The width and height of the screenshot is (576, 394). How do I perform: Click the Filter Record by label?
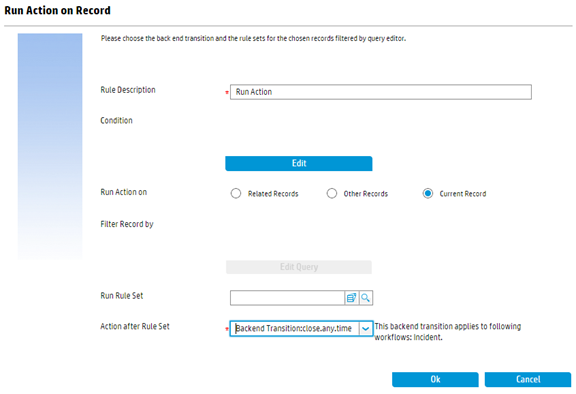[127, 224]
